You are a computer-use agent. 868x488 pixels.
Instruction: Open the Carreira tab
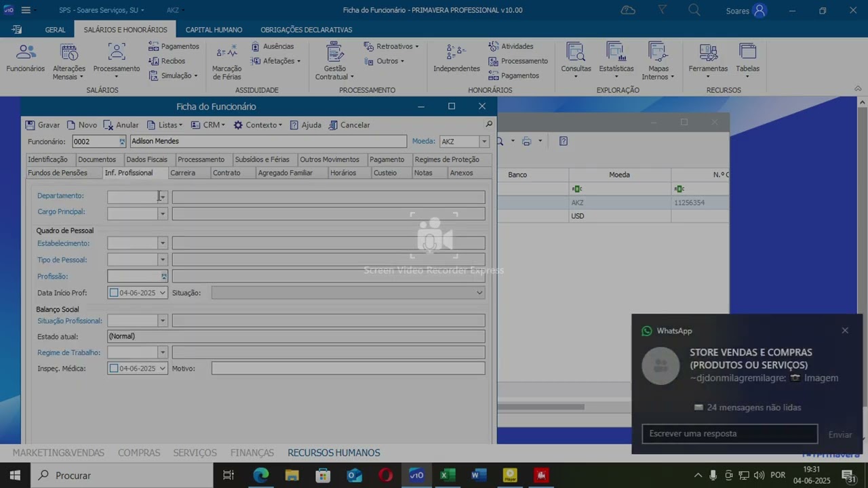[x=182, y=173]
